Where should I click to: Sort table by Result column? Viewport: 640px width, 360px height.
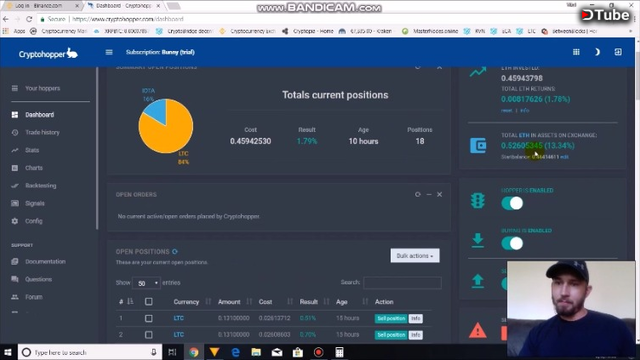pos(309,302)
